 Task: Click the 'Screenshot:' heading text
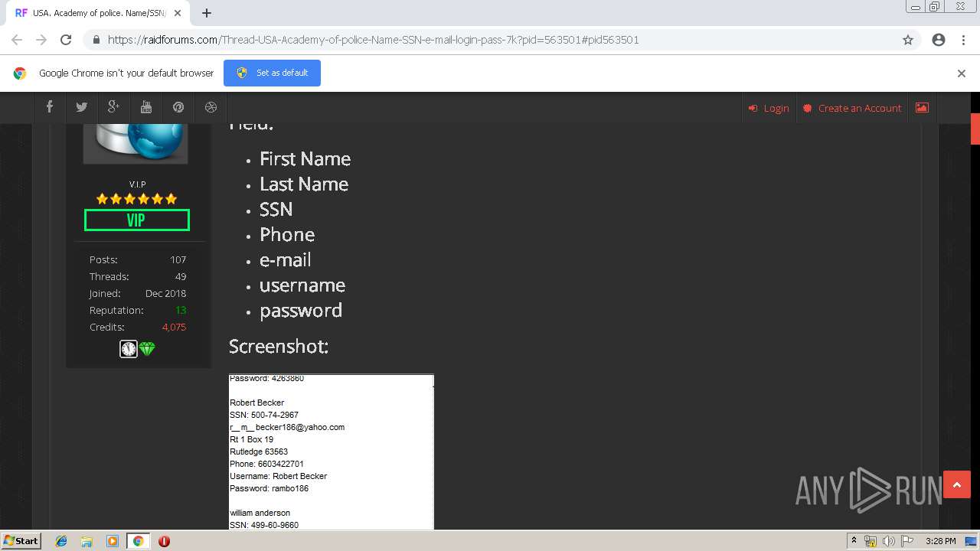coord(279,346)
